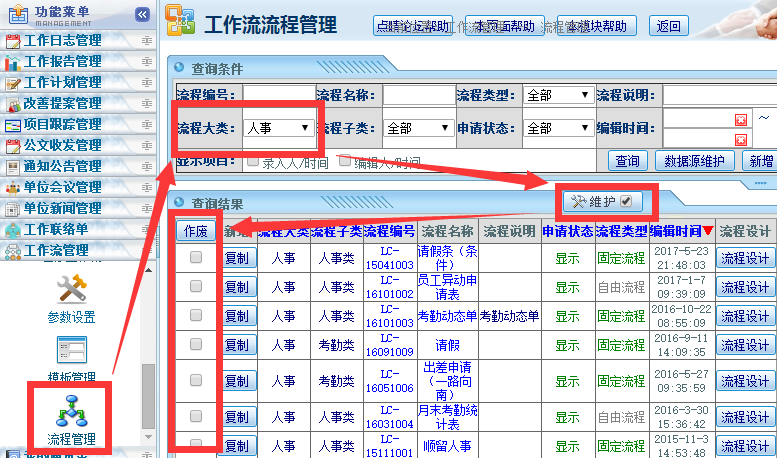Click the second 编辑时间 date clear icon
Screen dimensions: 777x458
[x=741, y=139]
